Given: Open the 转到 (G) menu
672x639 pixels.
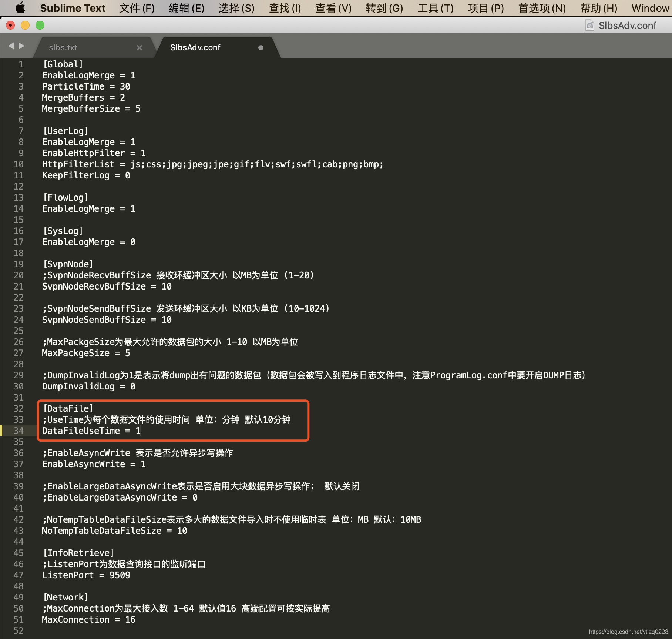Looking at the screenshot, I should [384, 8].
